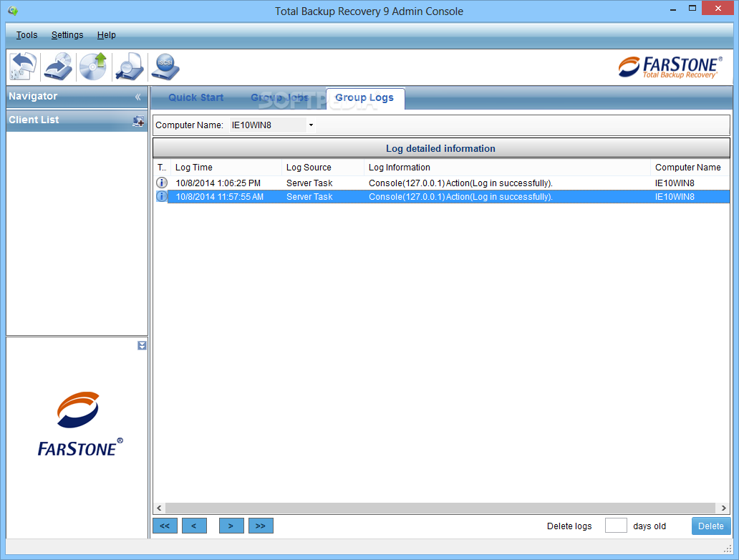Minimize the Admin Console window
The image size is (739, 560).
673,9
